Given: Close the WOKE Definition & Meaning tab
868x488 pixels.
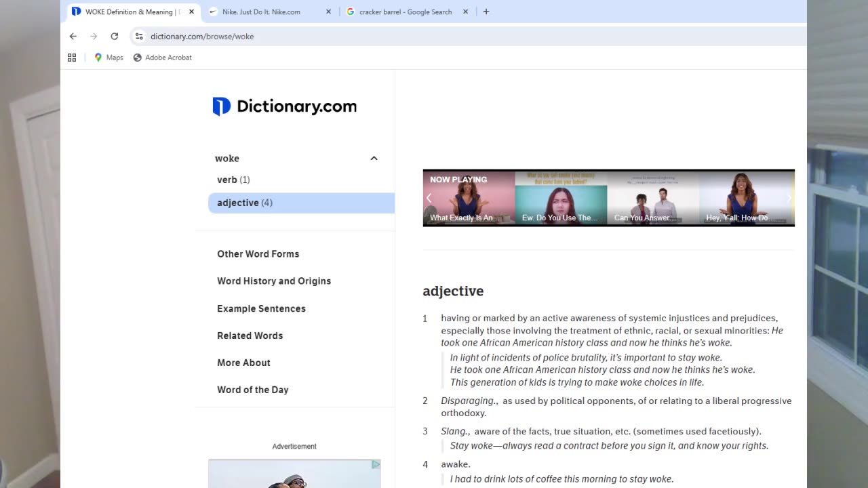Looking at the screenshot, I should [192, 12].
